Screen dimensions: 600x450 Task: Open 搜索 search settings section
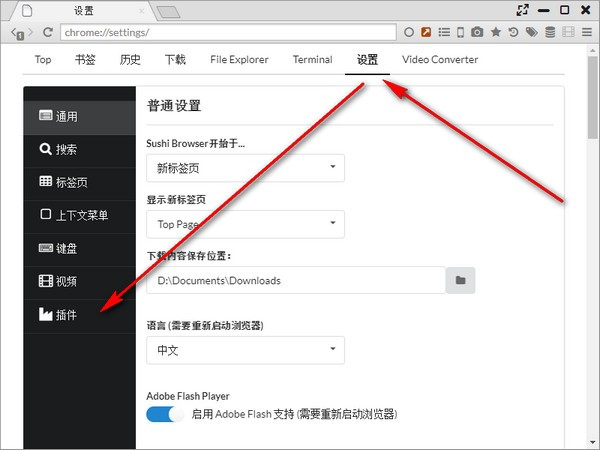(80, 150)
